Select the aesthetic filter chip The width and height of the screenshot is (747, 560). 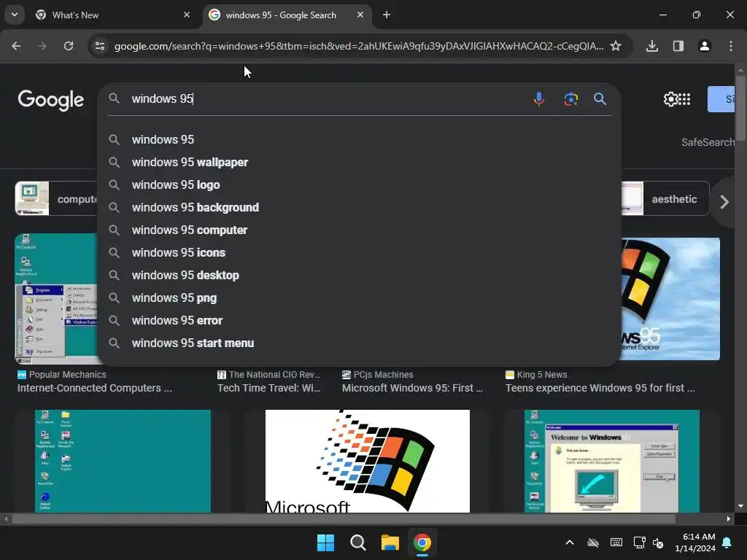tap(665, 198)
